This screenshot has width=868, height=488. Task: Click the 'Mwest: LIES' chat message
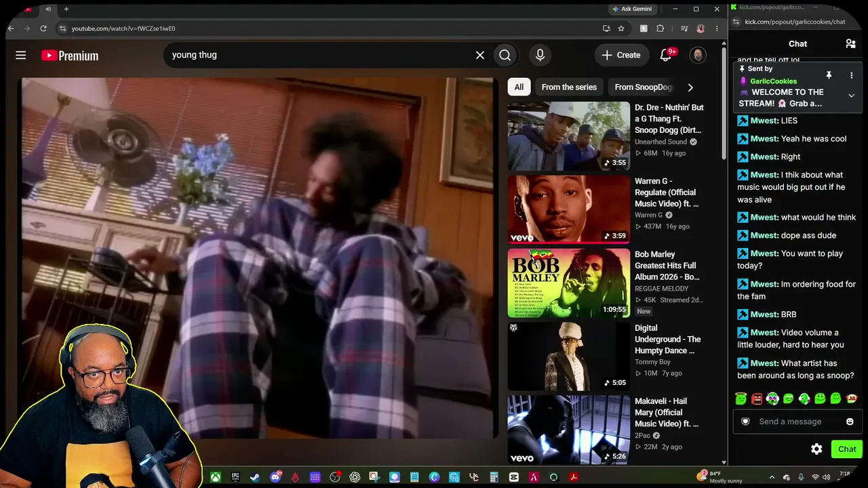click(768, 121)
